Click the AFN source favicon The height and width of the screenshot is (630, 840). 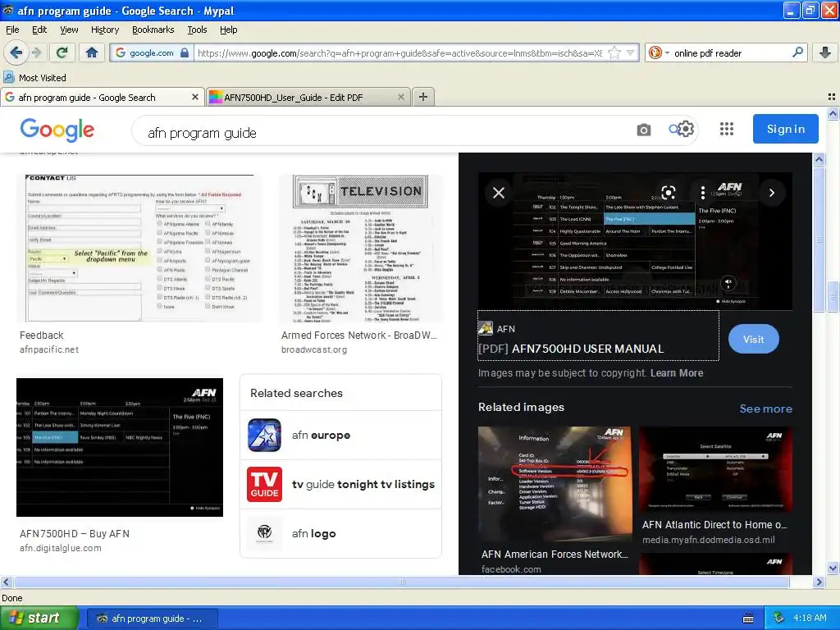(x=486, y=328)
